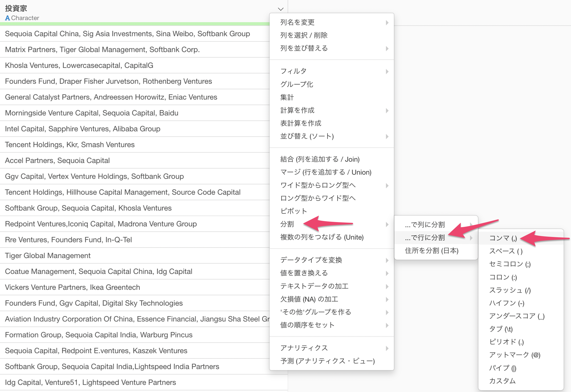Screen dimensions: 571x392
Task: Choose 列を選択 / 削除 from the menu
Action: click(332, 35)
